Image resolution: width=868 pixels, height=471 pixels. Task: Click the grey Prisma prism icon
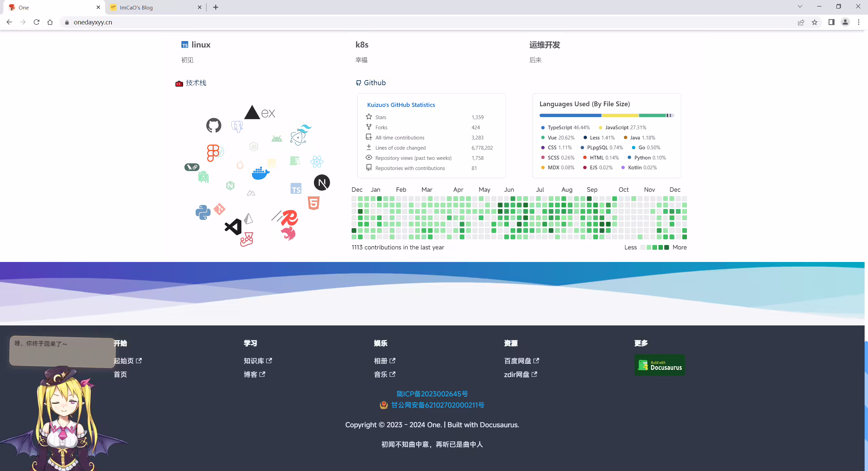pyautogui.click(x=249, y=219)
